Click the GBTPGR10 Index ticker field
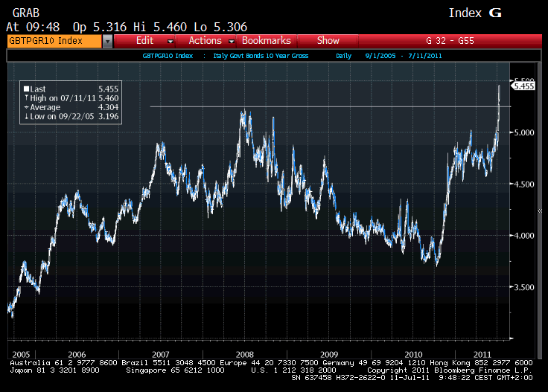The image size is (548, 392). (x=54, y=41)
